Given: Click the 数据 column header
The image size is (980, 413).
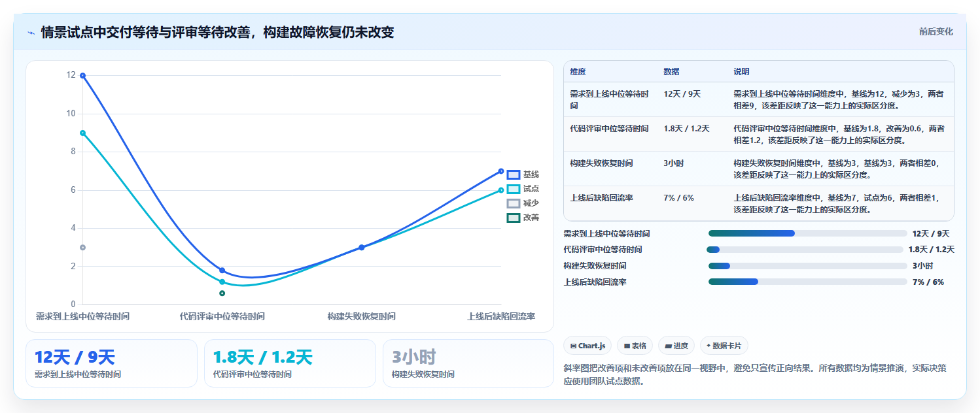Looking at the screenshot, I should click(x=671, y=72).
